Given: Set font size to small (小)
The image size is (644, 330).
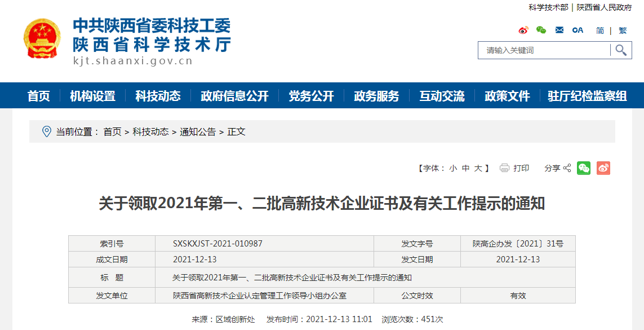Looking at the screenshot, I should pyautogui.click(x=452, y=168).
